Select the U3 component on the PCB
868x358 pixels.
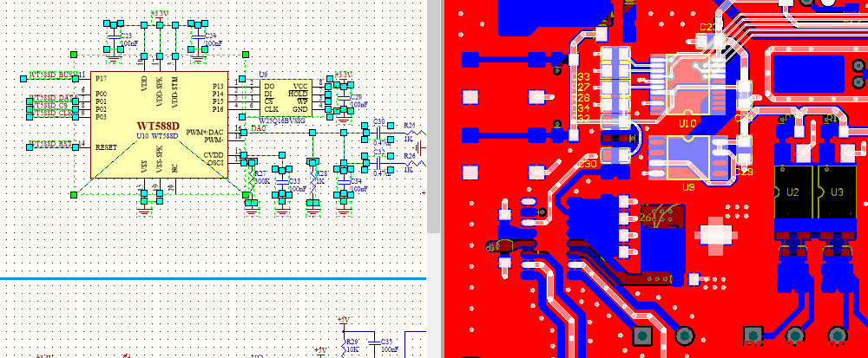tap(837, 192)
